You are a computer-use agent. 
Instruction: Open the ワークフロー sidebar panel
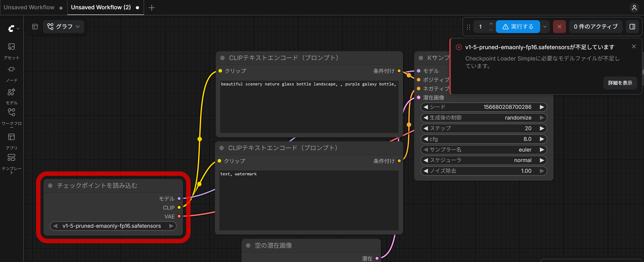click(11, 118)
